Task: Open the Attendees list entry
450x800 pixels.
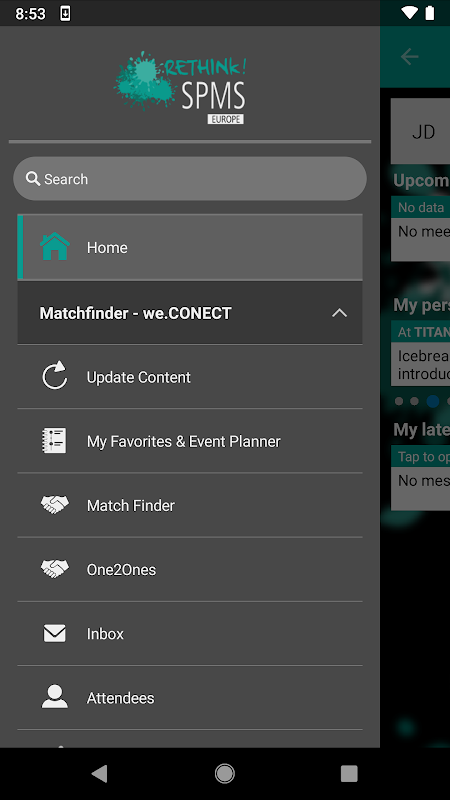Action: (x=190, y=697)
